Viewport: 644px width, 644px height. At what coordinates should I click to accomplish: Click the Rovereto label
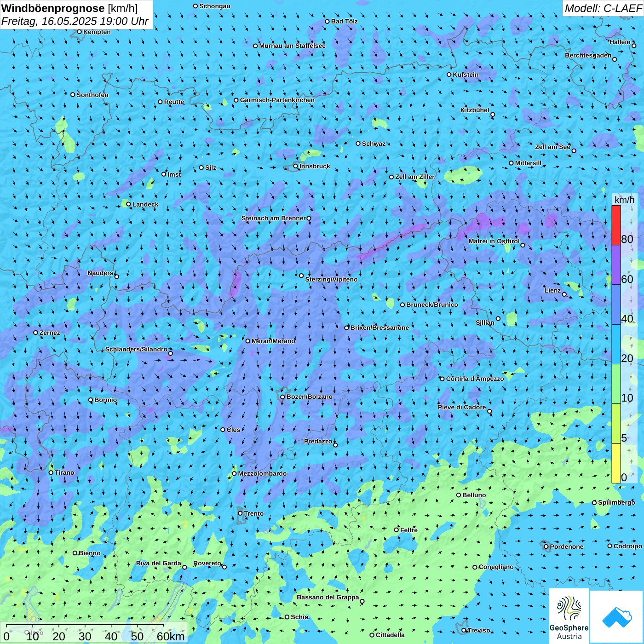207,563
